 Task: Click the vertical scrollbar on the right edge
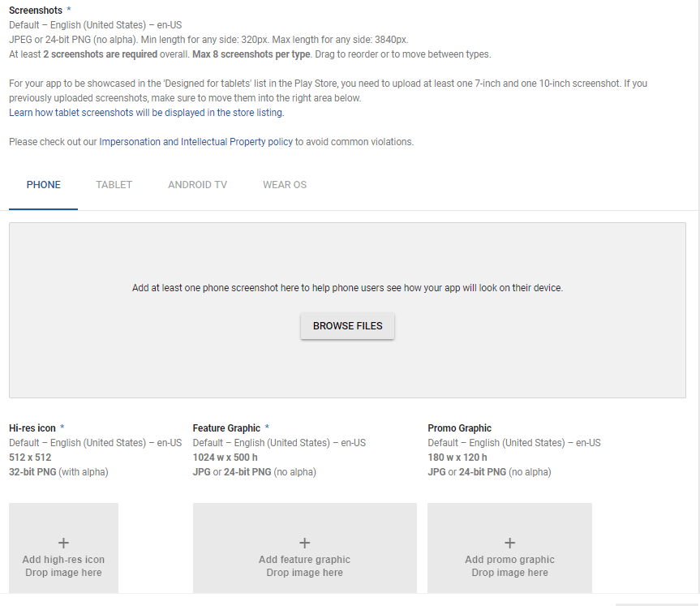(696, 303)
